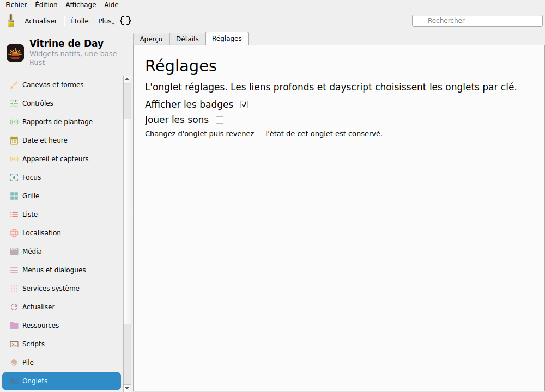The width and height of the screenshot is (545, 392).
Task: Open the Affichage menu
Action: coord(81,4)
